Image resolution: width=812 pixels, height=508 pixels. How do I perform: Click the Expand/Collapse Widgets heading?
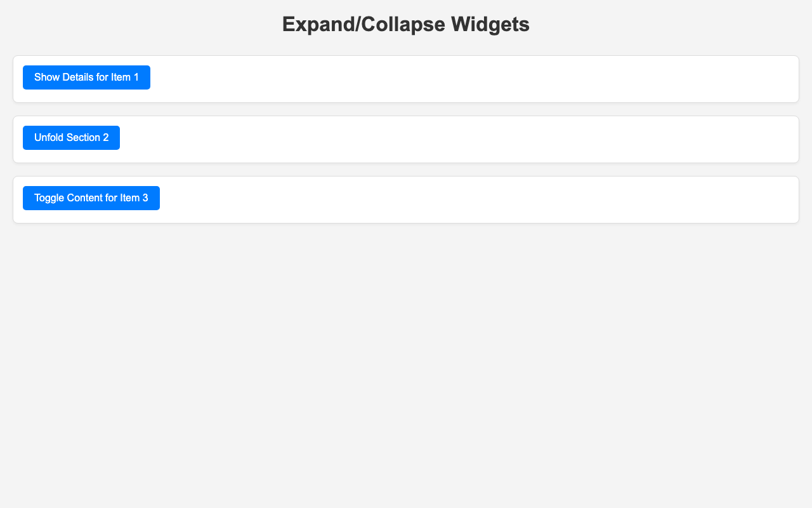click(x=406, y=24)
